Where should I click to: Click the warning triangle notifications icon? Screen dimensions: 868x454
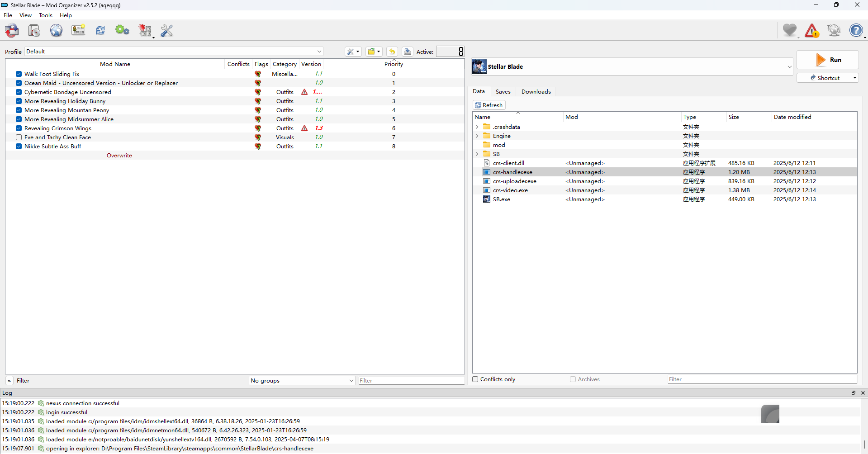[x=811, y=30]
